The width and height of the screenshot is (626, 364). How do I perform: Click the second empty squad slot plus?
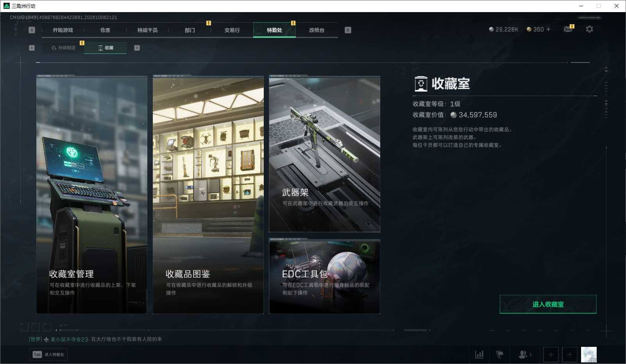point(570,355)
